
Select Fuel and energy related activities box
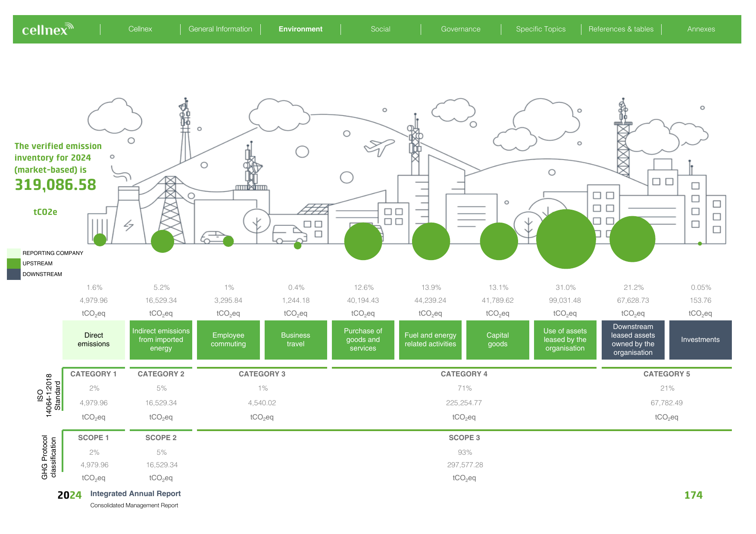(430, 340)
